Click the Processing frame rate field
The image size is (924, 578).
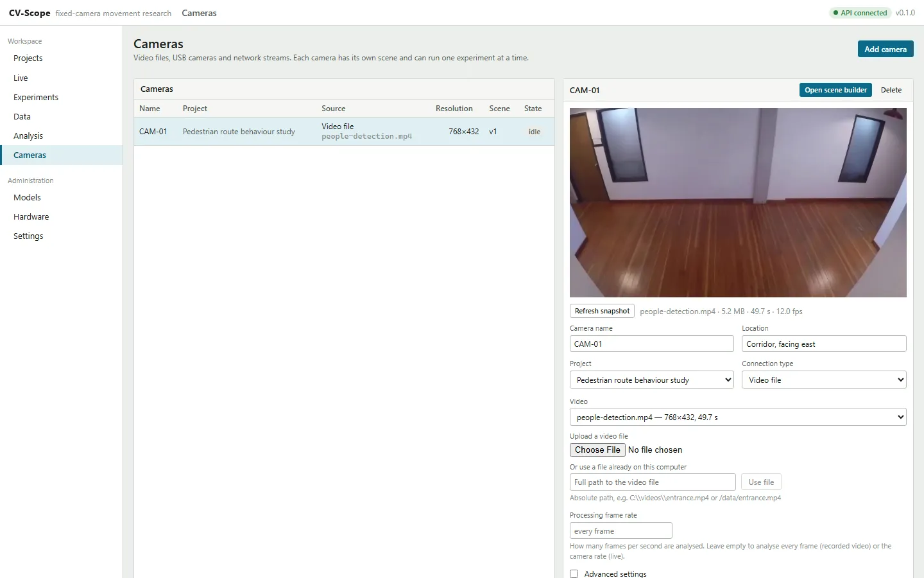pyautogui.click(x=620, y=530)
